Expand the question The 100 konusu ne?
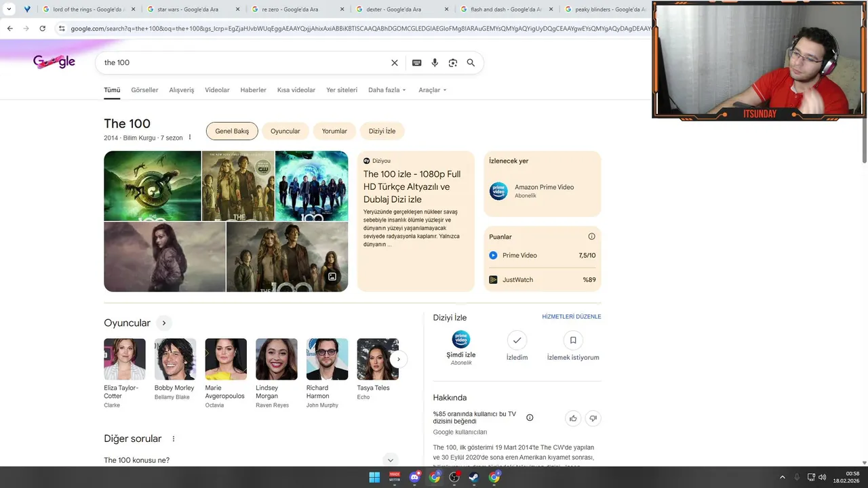The height and width of the screenshot is (488, 868). (251, 460)
